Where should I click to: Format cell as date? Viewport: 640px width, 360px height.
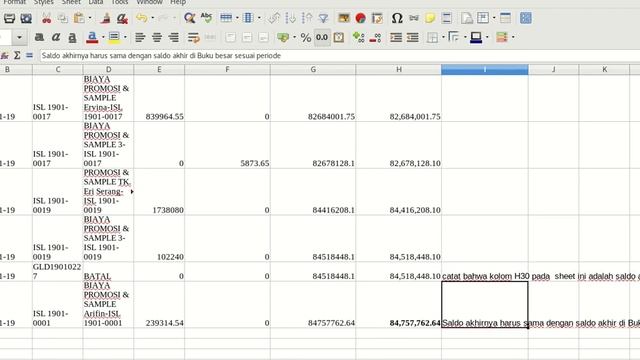click(339, 38)
